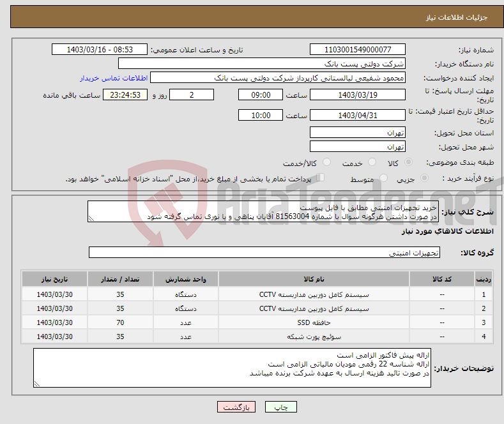
Task: Select the متوسط purchase type radio
Action: tap(383, 178)
